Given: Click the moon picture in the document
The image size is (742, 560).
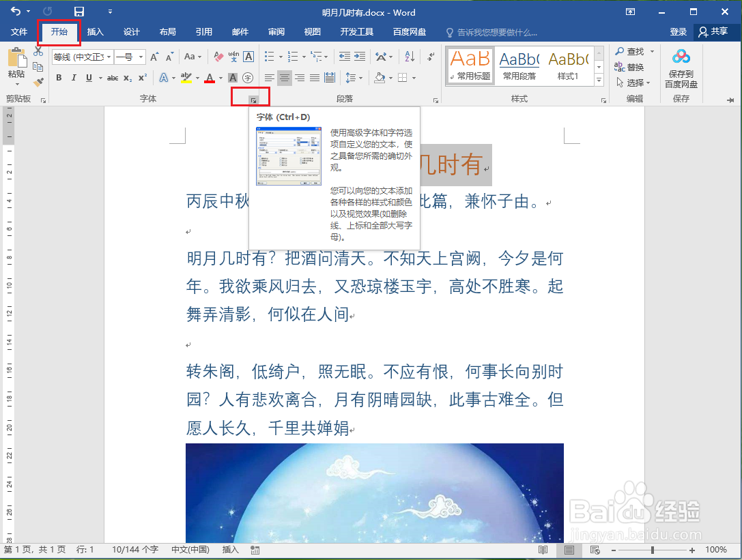Looking at the screenshot, I should click(x=374, y=493).
